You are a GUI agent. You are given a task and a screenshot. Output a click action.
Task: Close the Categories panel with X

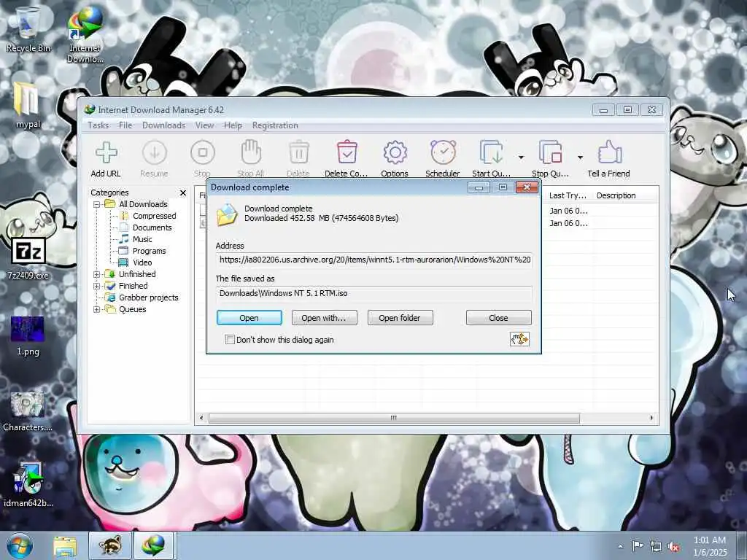click(x=183, y=192)
